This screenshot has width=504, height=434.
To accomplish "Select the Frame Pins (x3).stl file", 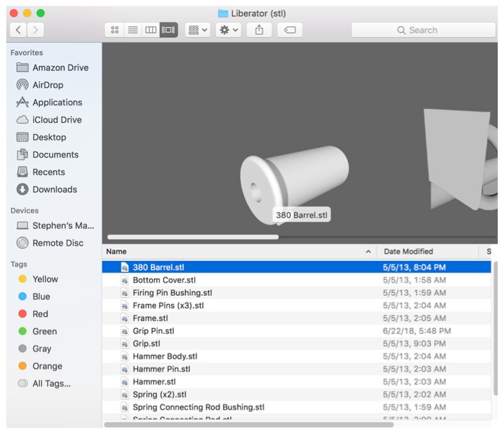I will (x=296, y=306).
